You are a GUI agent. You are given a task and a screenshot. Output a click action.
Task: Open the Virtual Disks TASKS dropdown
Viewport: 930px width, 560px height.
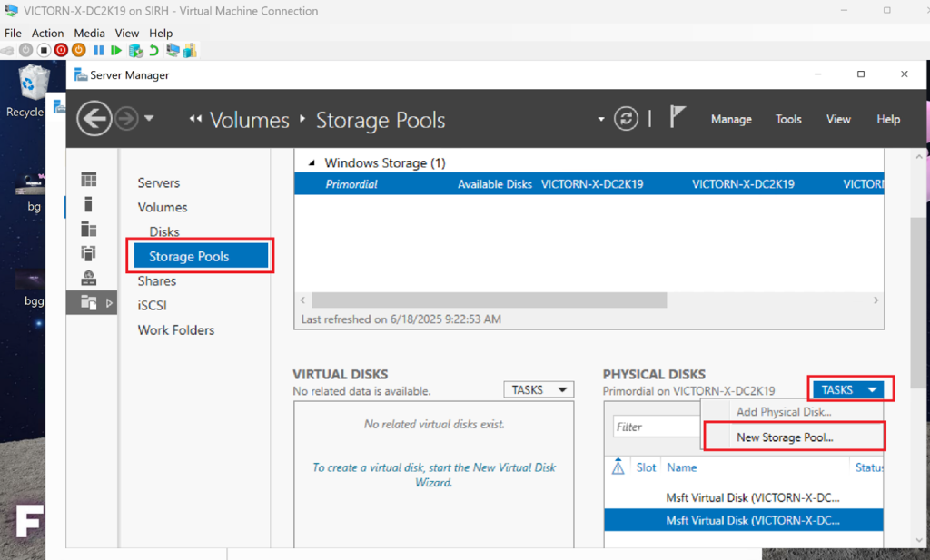[539, 389]
